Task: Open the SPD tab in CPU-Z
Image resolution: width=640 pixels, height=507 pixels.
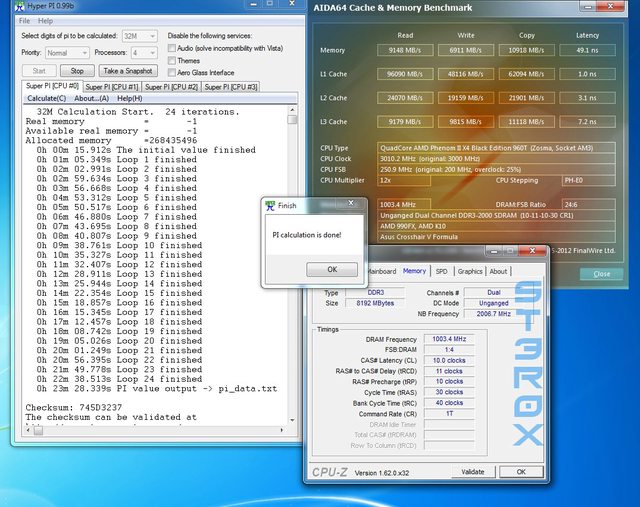Action: (442, 271)
